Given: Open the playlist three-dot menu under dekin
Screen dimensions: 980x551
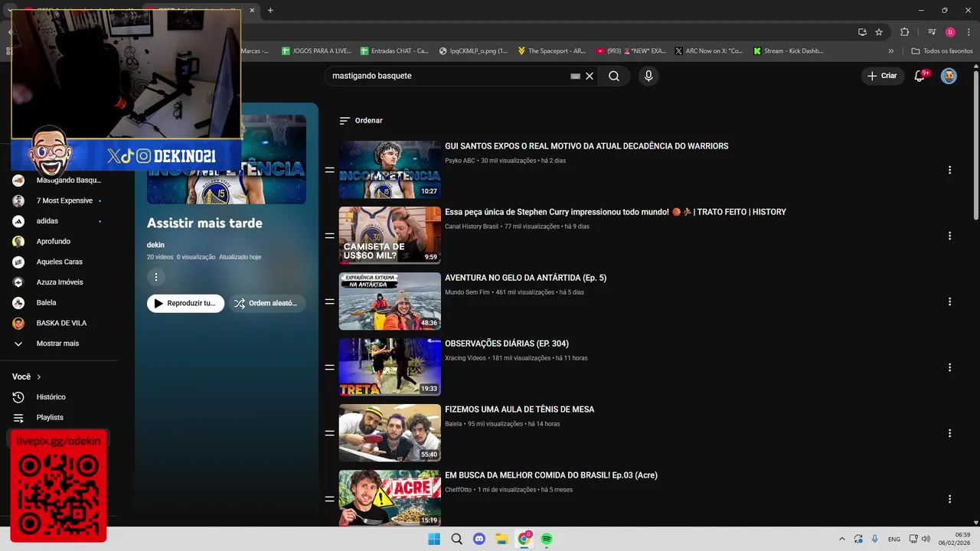Looking at the screenshot, I should click(155, 277).
